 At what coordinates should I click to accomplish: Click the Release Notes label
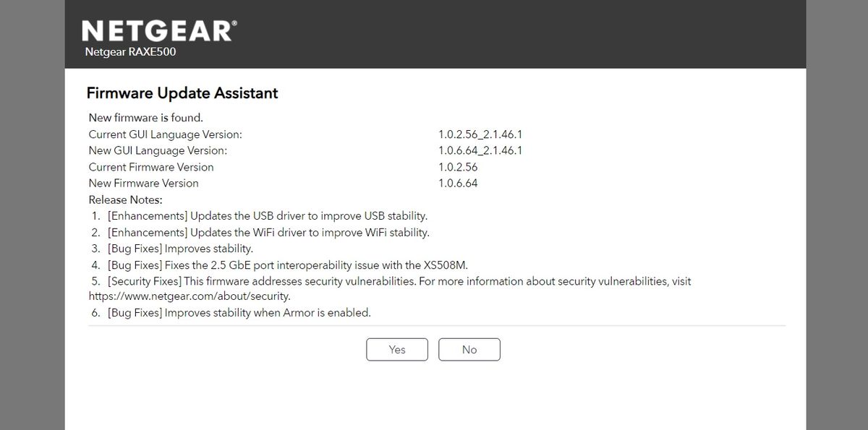(x=125, y=199)
